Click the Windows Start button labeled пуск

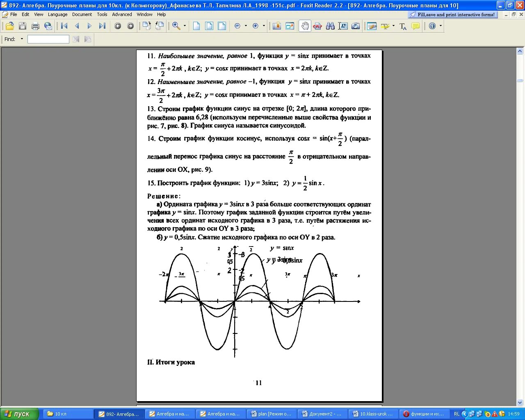click(x=19, y=414)
